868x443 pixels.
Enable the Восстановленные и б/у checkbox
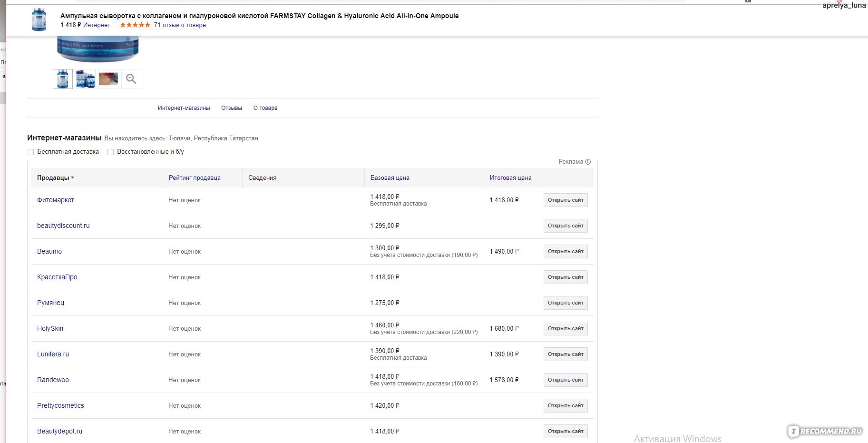(x=110, y=152)
